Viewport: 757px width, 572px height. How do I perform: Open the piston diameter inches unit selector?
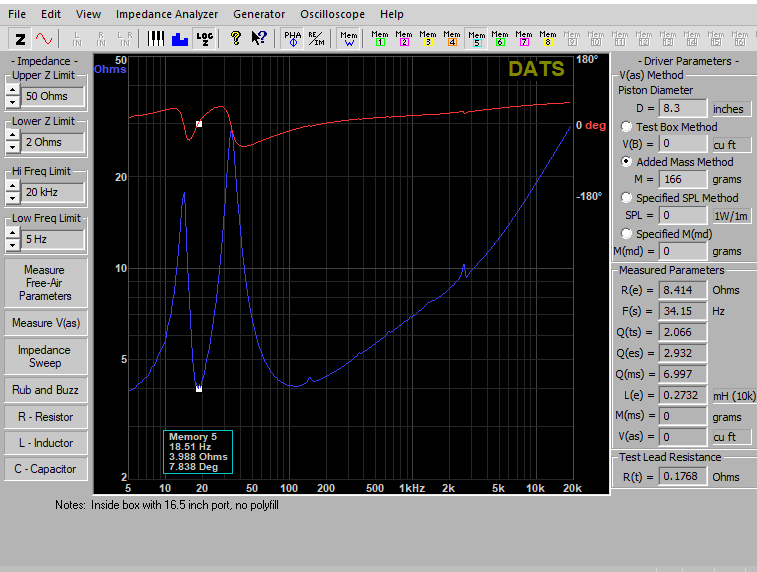tap(731, 109)
